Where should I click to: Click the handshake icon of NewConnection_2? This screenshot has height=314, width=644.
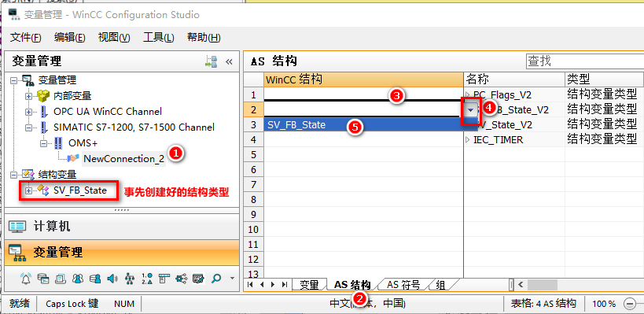[73, 158]
